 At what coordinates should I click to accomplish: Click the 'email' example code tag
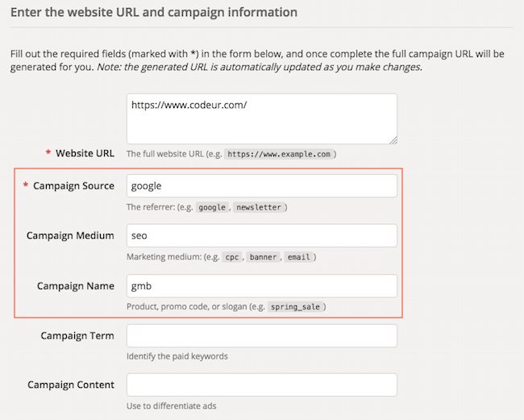pos(299,257)
